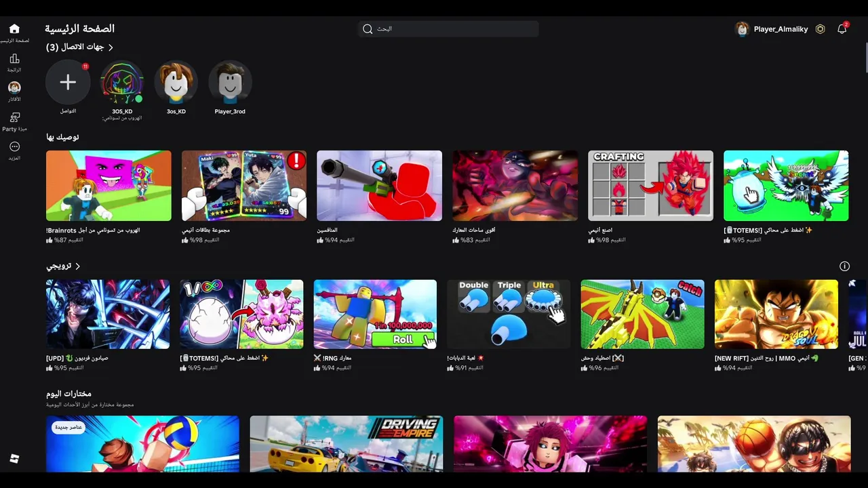The height and width of the screenshot is (488, 868).
Task: Click the توصيك بها section heading
Action: (62, 137)
